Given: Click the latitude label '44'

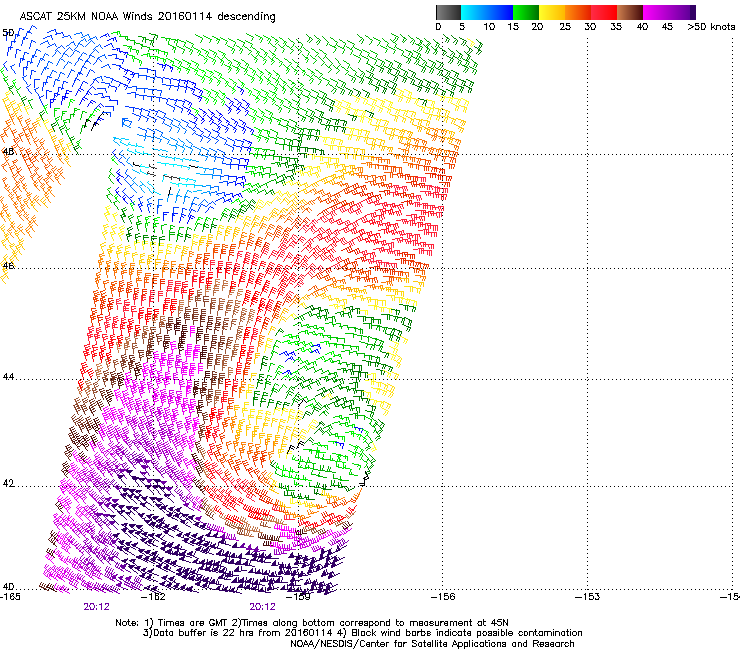Looking at the screenshot, I should click(x=8, y=377).
